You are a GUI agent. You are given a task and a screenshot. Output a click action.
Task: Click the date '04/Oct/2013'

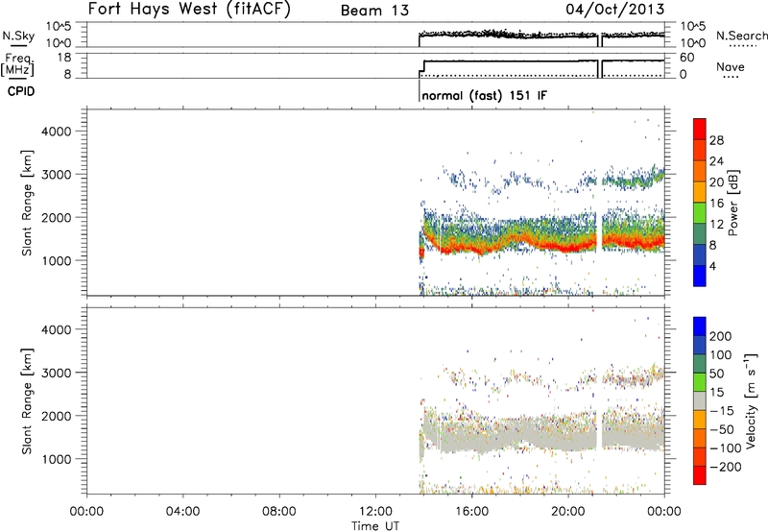(x=615, y=10)
